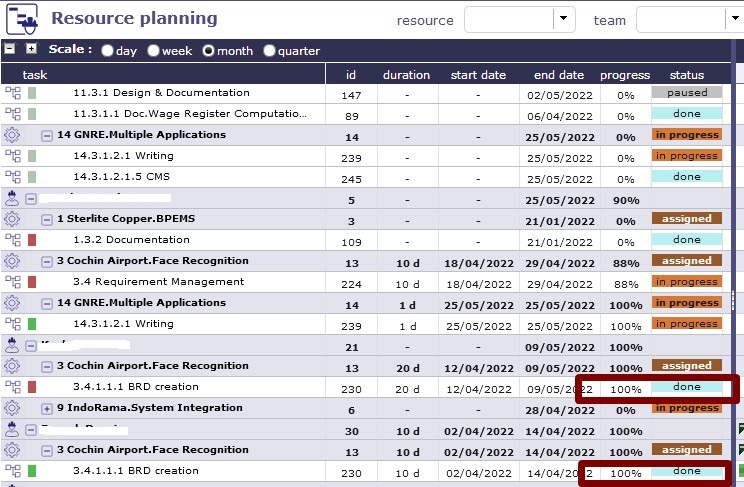Click the task icon for 14.3.1.2.5 CMS

pos(13,177)
